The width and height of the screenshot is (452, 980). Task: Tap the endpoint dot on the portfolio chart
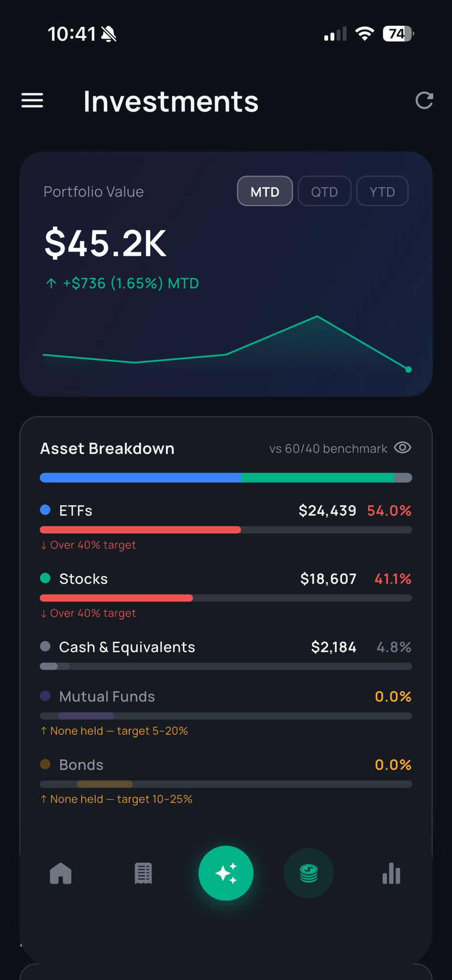pyautogui.click(x=409, y=369)
